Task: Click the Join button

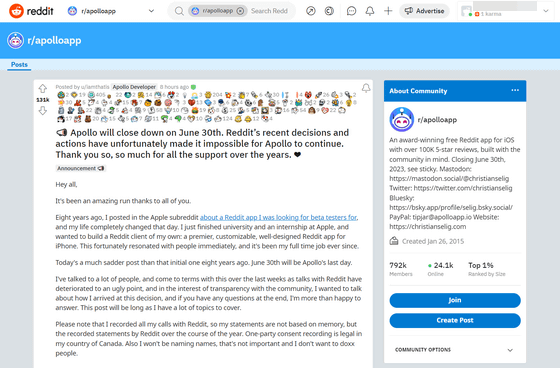Action: coord(455,300)
